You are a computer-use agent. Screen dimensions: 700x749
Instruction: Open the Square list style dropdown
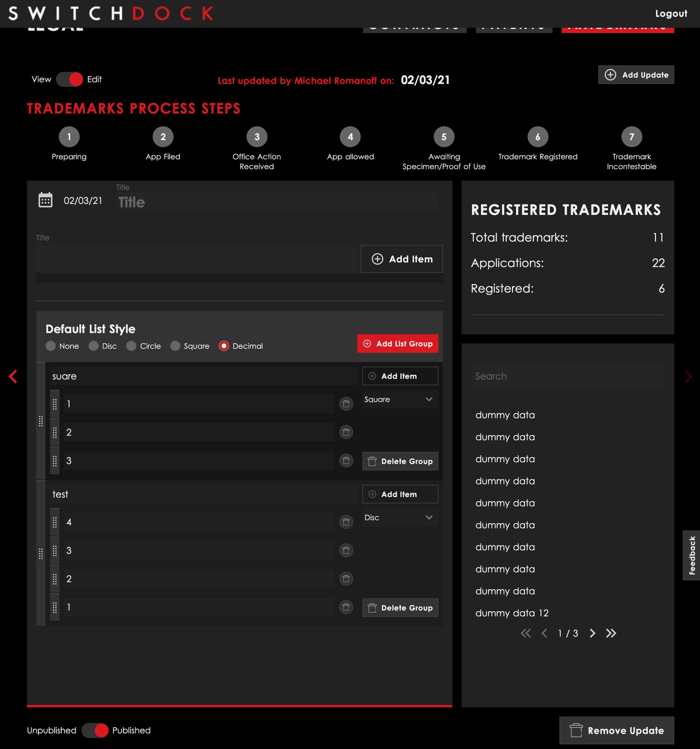point(400,399)
